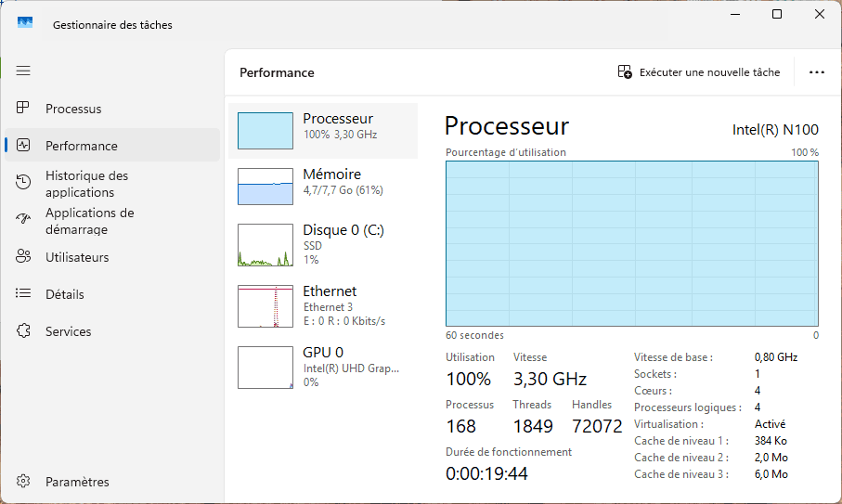Image resolution: width=842 pixels, height=504 pixels.
Task: Select the Ethernet graph thumbnail
Action: [x=266, y=306]
